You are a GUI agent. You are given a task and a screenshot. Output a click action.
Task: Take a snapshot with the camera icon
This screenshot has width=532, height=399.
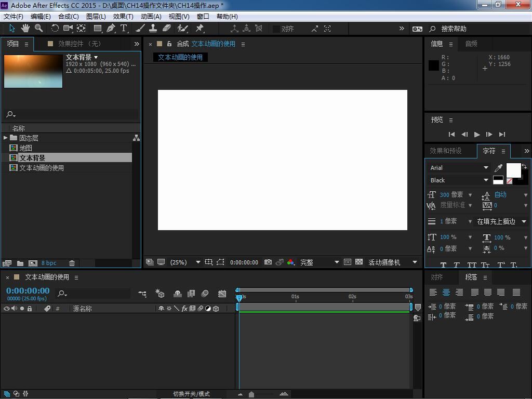268,262
